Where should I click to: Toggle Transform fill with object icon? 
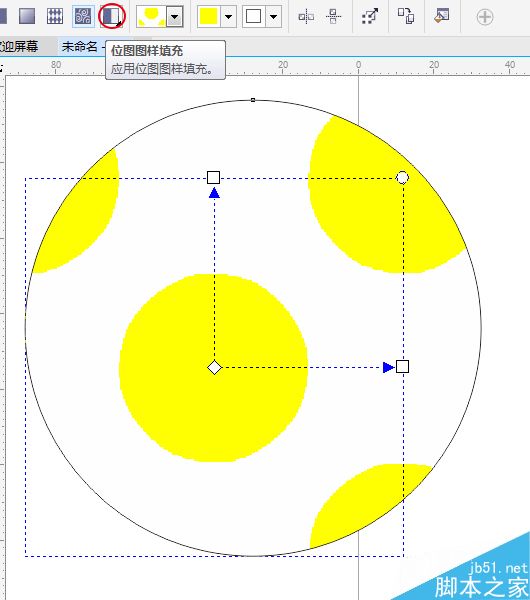[x=370, y=16]
